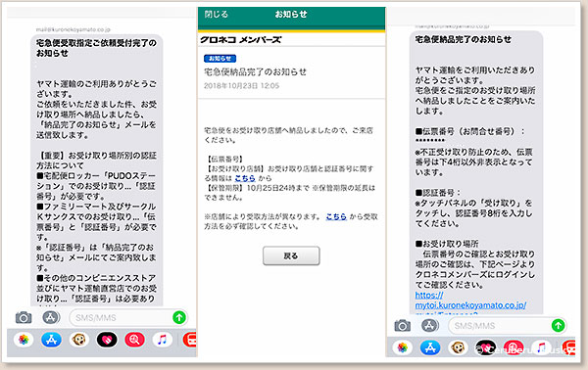Tap the blue お知らせ badge

tap(220, 59)
